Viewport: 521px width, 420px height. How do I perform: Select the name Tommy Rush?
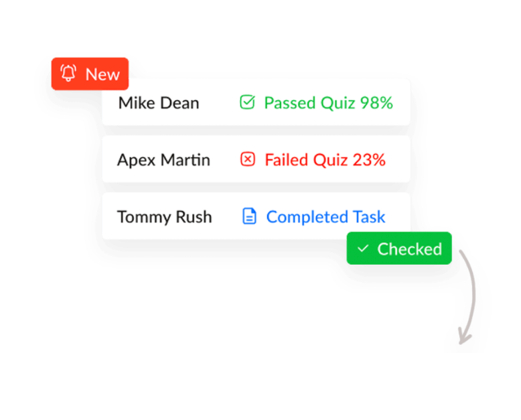164,216
